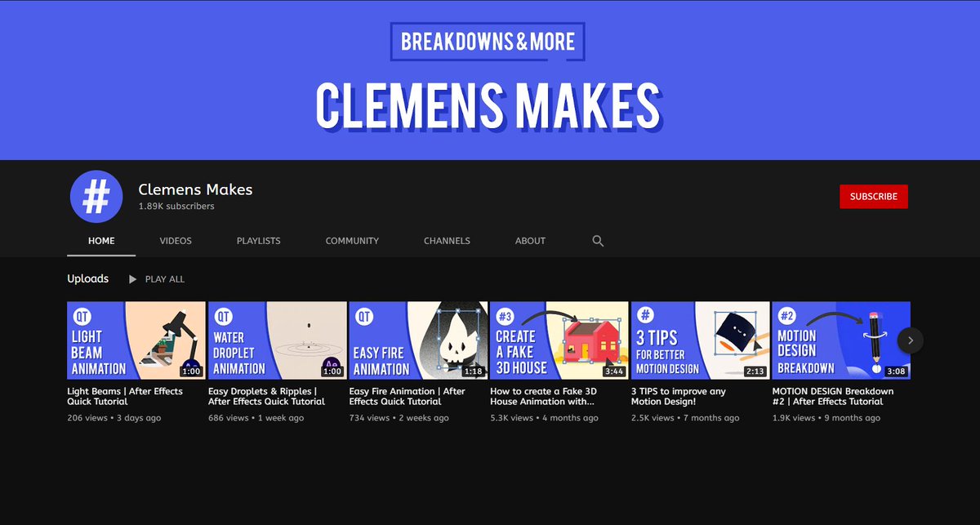
Task: Open the Light Beam Animation thumbnail
Action: (136, 340)
